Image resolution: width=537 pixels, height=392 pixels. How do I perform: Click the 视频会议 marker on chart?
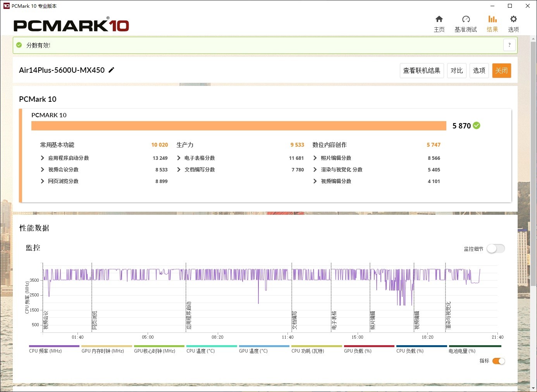point(46,320)
